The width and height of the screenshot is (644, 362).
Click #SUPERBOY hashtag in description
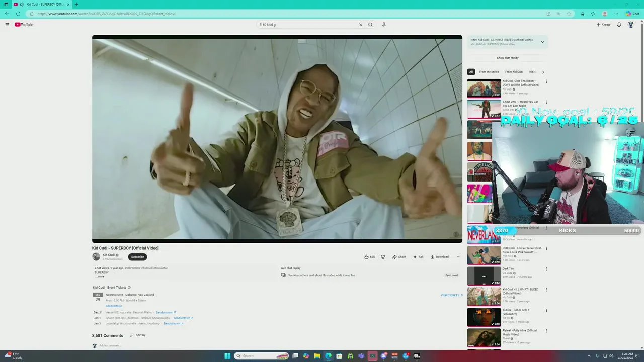click(133, 268)
